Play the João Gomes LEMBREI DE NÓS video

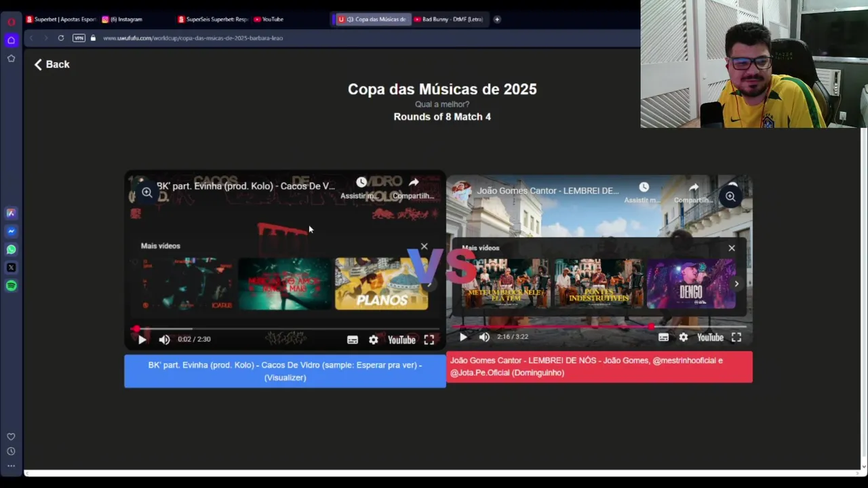point(463,337)
